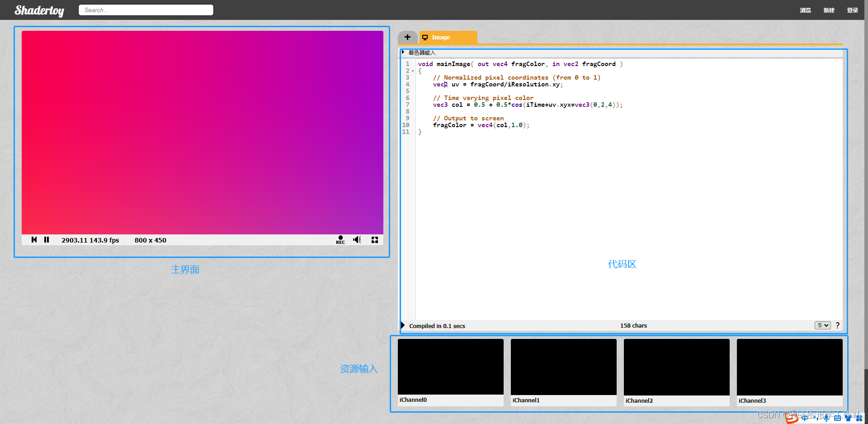Open the IME skin shirt icon
Image resolution: width=868 pixels, height=424 pixels.
coord(848,418)
